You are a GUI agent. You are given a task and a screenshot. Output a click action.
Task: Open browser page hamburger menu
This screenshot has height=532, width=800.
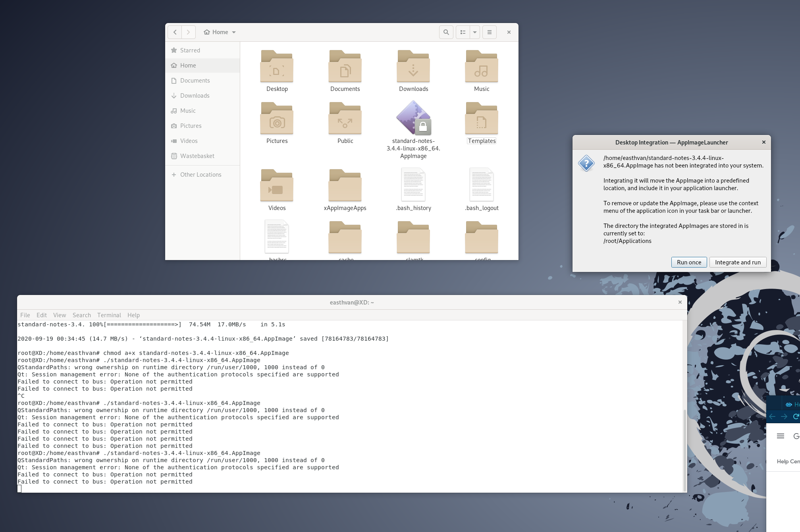pos(780,436)
